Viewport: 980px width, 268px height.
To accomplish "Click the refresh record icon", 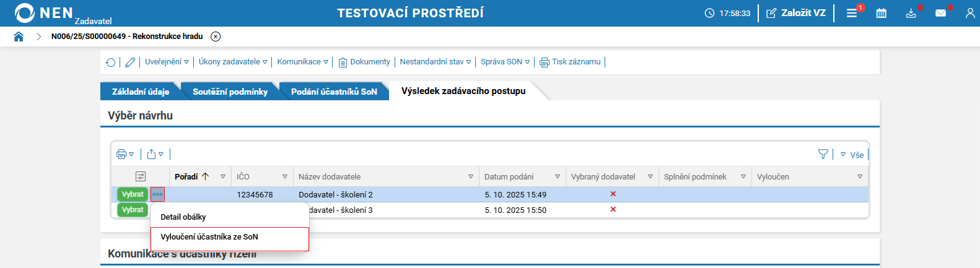I will [110, 62].
